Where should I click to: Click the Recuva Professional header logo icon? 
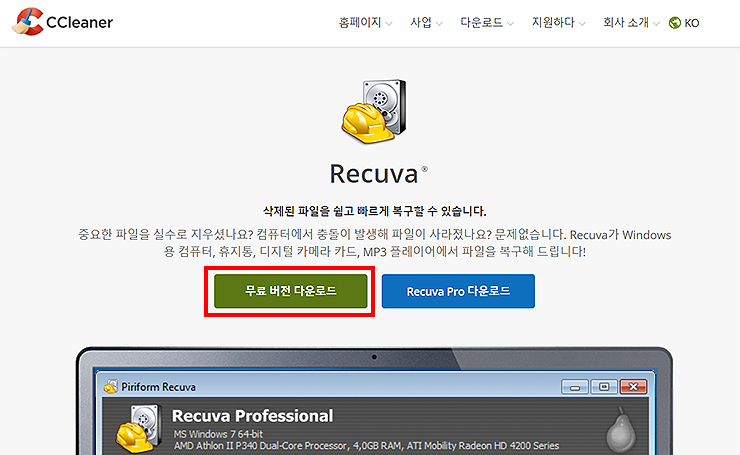pos(139,428)
